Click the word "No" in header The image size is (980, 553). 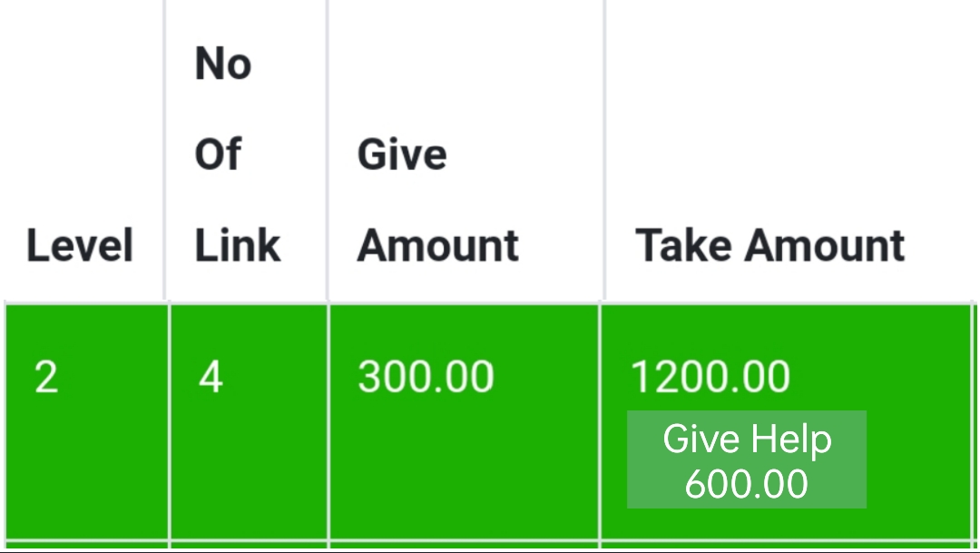tap(223, 64)
